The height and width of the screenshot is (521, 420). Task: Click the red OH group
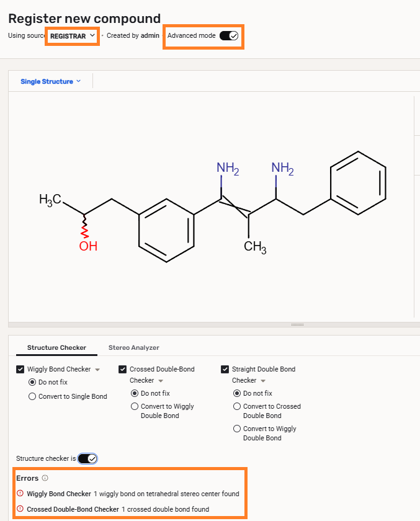pos(88,246)
